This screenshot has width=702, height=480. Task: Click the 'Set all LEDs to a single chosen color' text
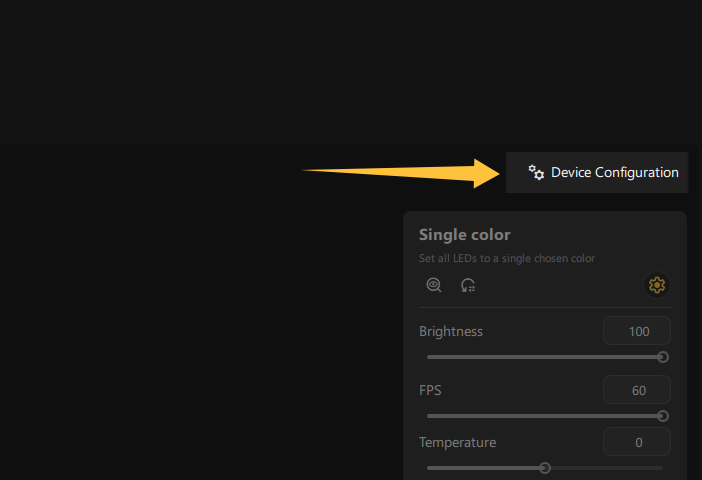507,258
